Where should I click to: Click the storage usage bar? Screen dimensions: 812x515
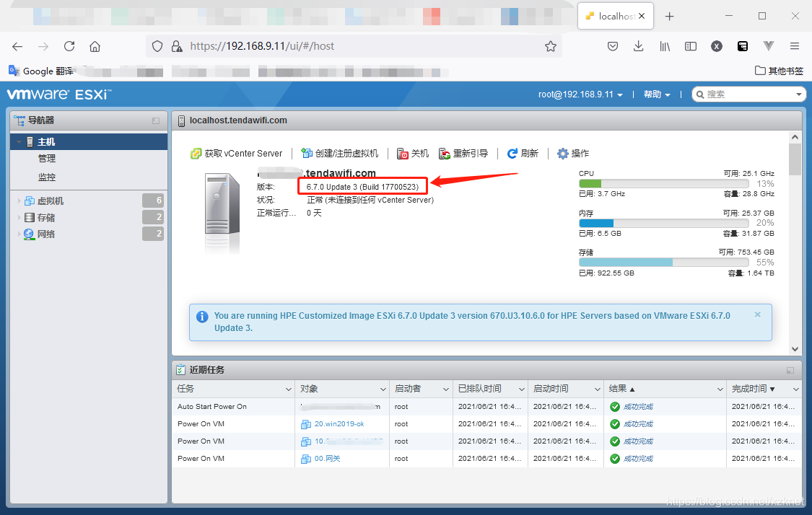point(663,263)
